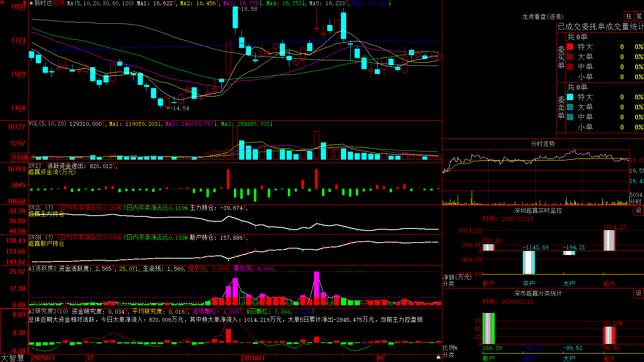
Task: Click the ×100 volume multiplier box
Action: point(20,157)
